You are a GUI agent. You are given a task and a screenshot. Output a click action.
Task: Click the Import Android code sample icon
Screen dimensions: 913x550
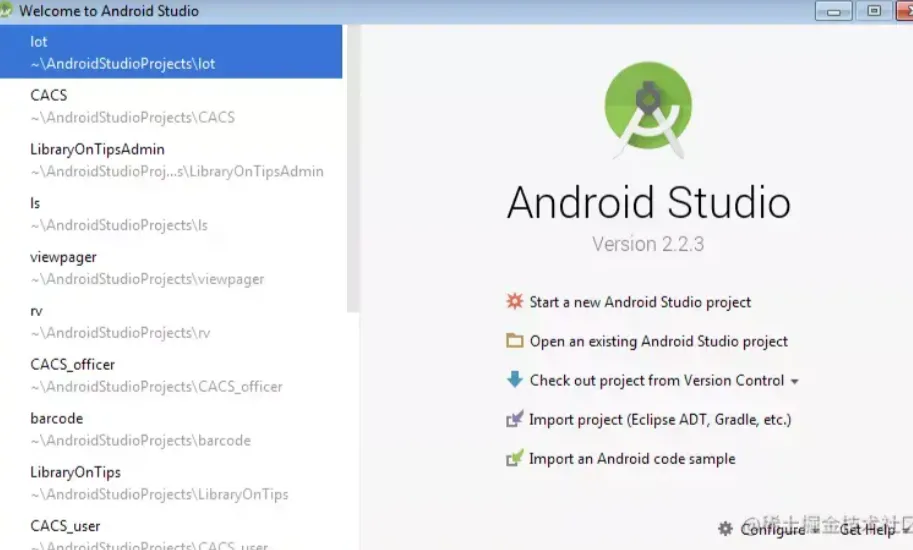click(515, 458)
